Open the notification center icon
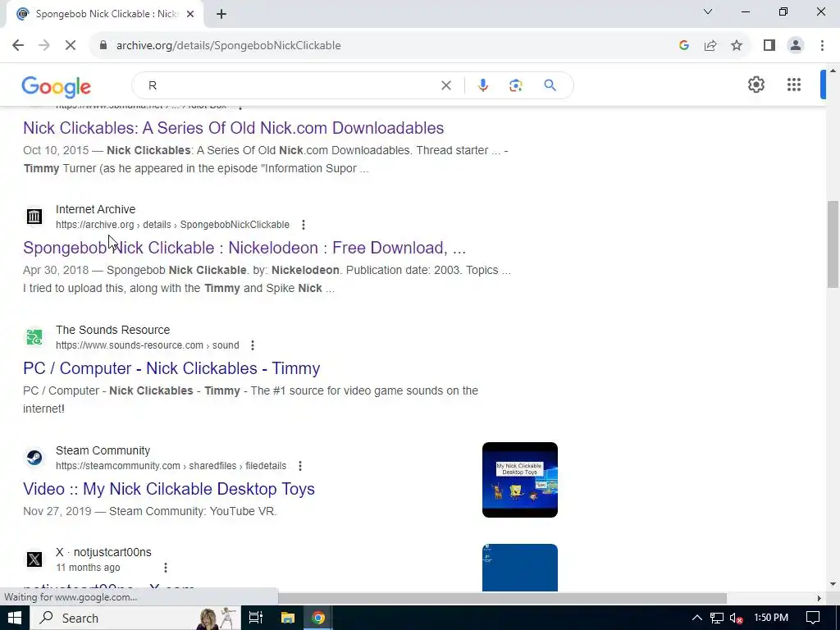The height and width of the screenshot is (630, 840). (813, 619)
